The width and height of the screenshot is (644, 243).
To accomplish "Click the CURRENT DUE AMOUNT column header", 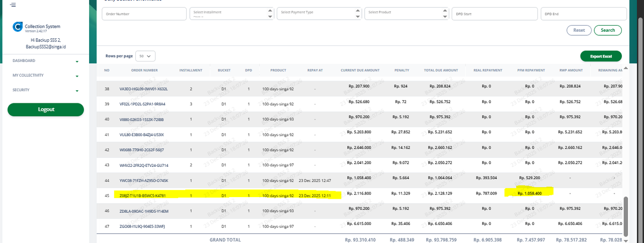I will click(360, 70).
